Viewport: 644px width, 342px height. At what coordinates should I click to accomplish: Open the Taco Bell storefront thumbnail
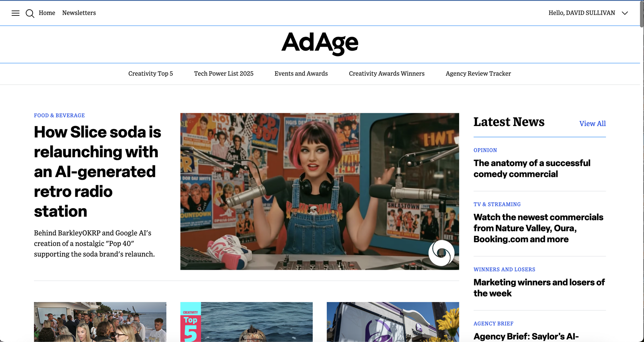393,322
